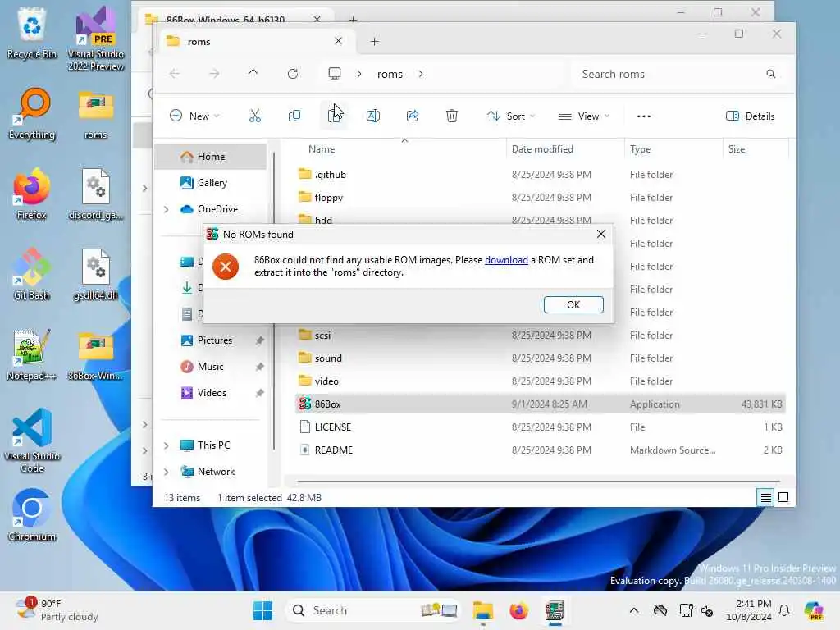Expand the This PC tree node
This screenshot has width=840, height=630.
pyautogui.click(x=167, y=445)
